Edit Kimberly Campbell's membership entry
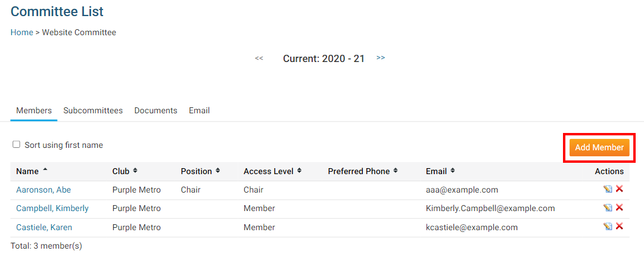The image size is (644, 257). (608, 208)
